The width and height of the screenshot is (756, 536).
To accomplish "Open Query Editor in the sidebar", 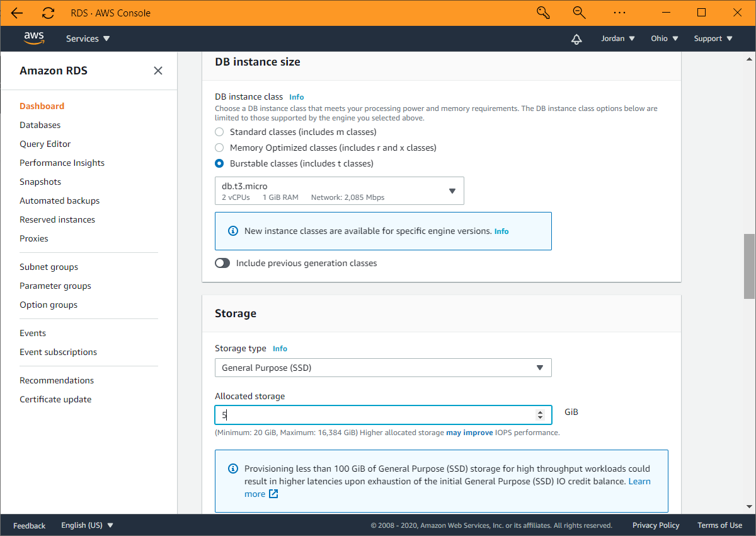I will 45,144.
